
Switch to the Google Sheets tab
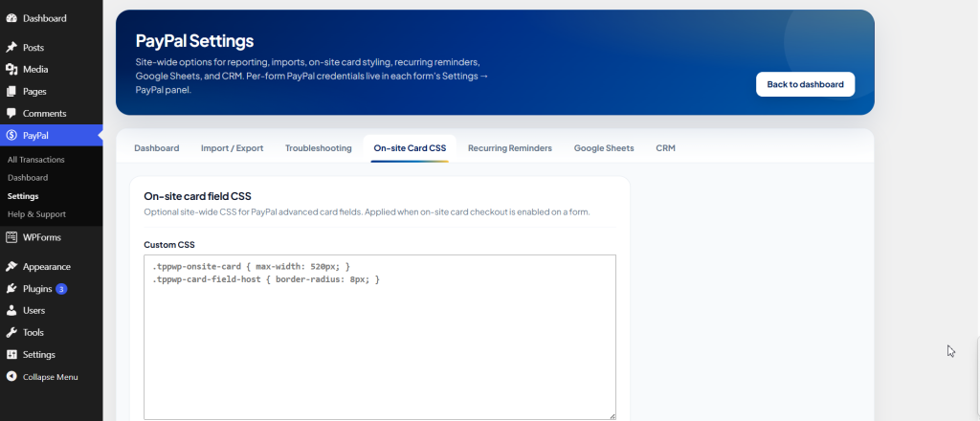(x=604, y=148)
